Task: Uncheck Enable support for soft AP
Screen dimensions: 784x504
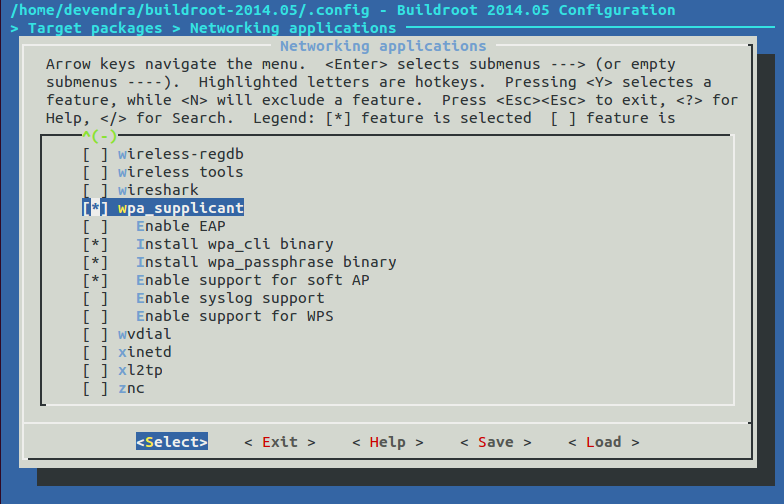Action: click(95, 280)
